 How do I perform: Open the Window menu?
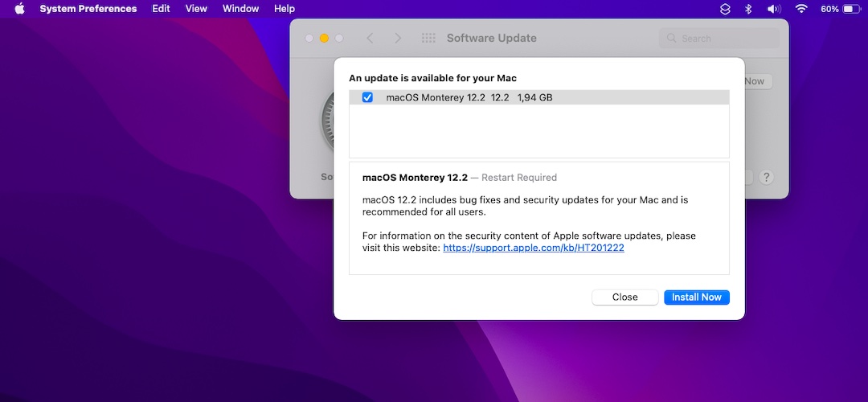click(x=240, y=9)
